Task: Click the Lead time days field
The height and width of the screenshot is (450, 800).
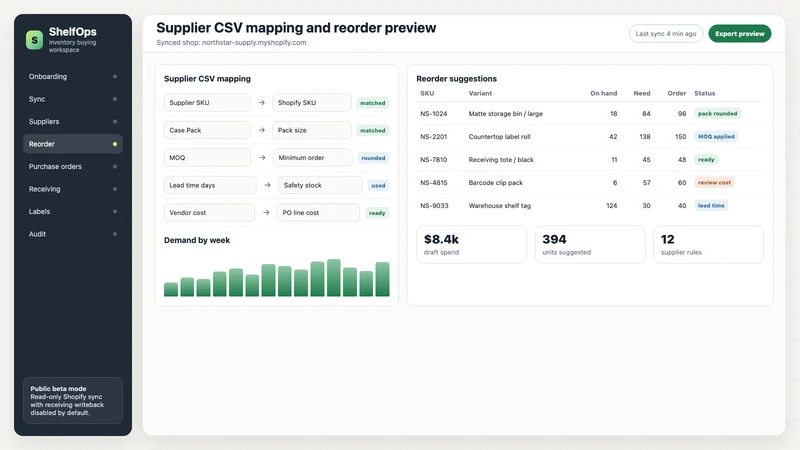Action: 210,185
